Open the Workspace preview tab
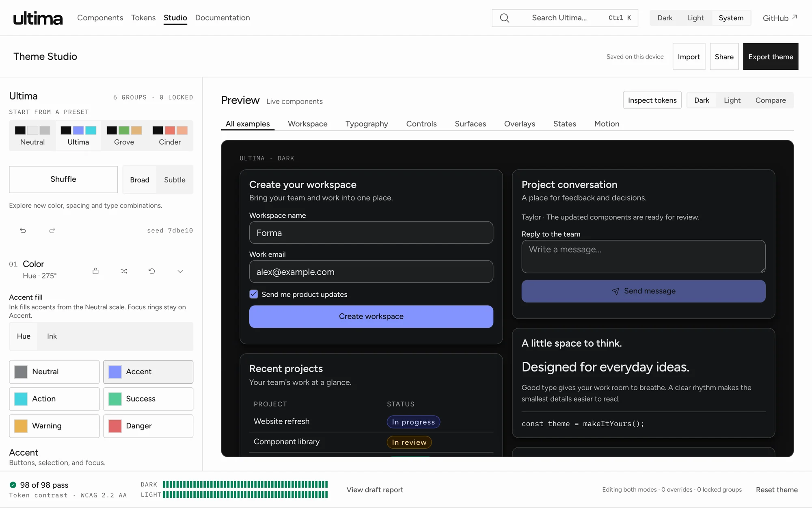 (x=307, y=124)
